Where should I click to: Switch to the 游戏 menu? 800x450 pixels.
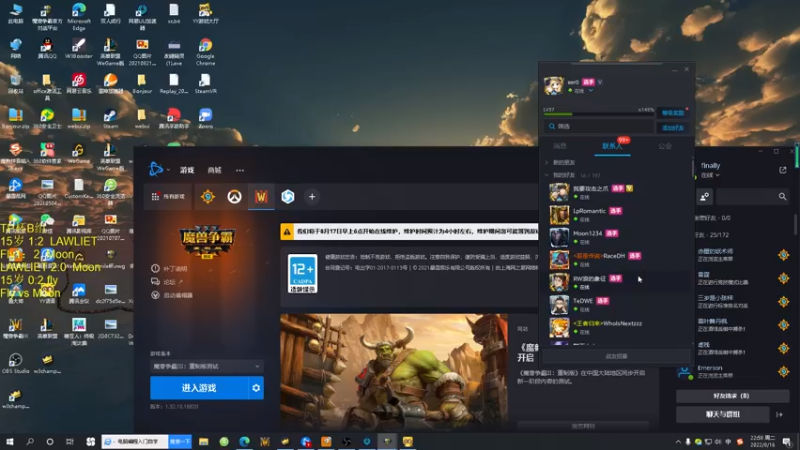coord(187,170)
